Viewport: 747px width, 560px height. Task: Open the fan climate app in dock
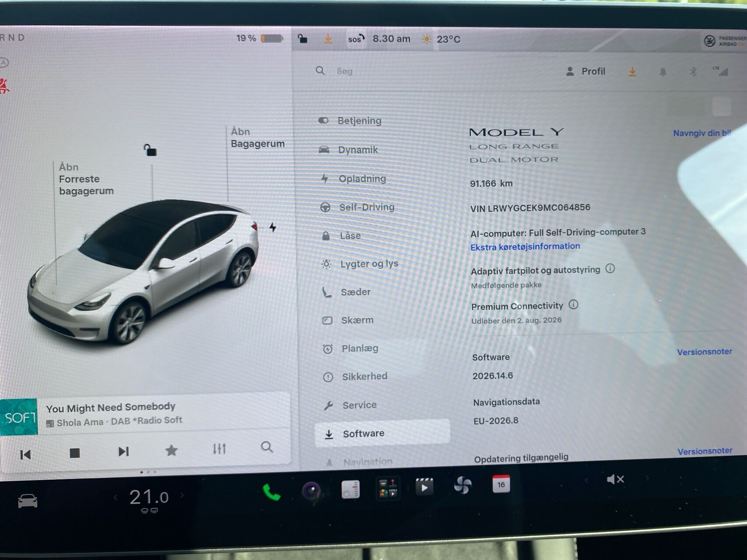463,485
